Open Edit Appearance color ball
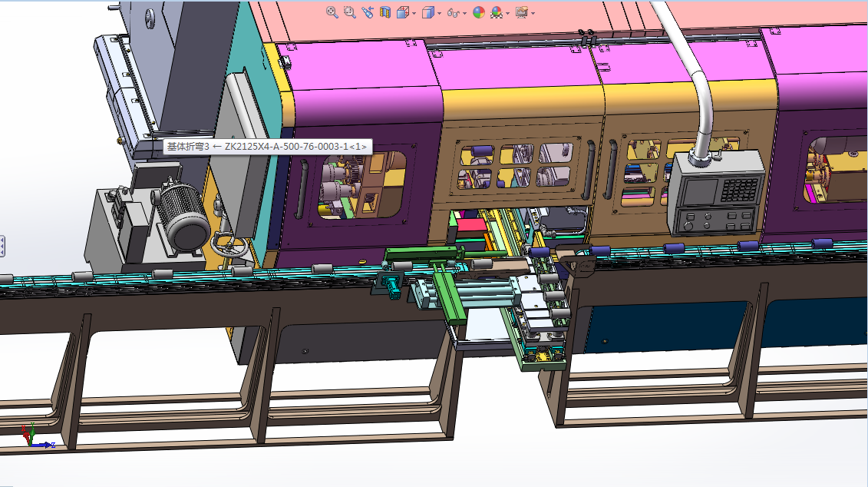Viewport: 868px width, 487px height. [478, 12]
